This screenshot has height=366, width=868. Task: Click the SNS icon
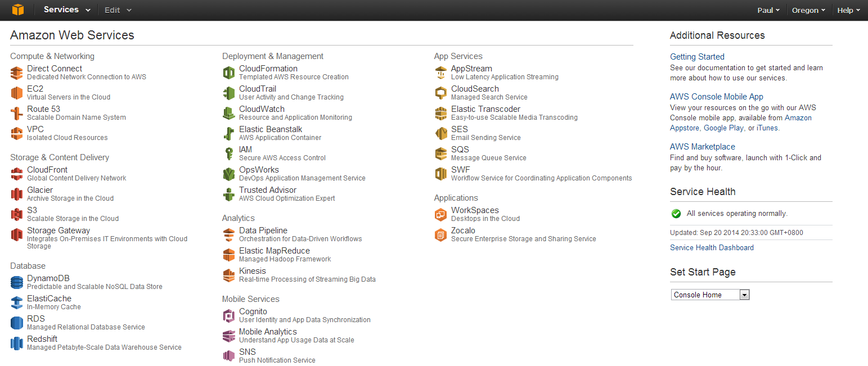click(229, 356)
